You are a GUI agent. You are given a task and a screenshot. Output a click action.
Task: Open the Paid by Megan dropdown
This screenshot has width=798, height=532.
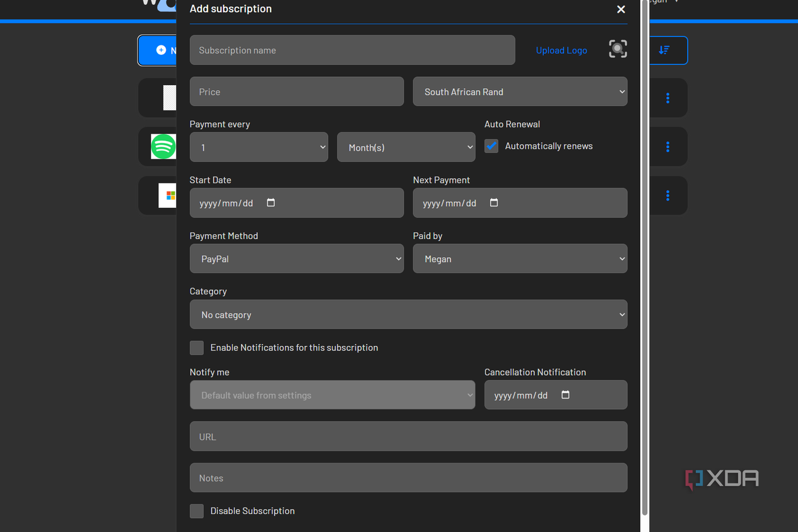[520, 258]
